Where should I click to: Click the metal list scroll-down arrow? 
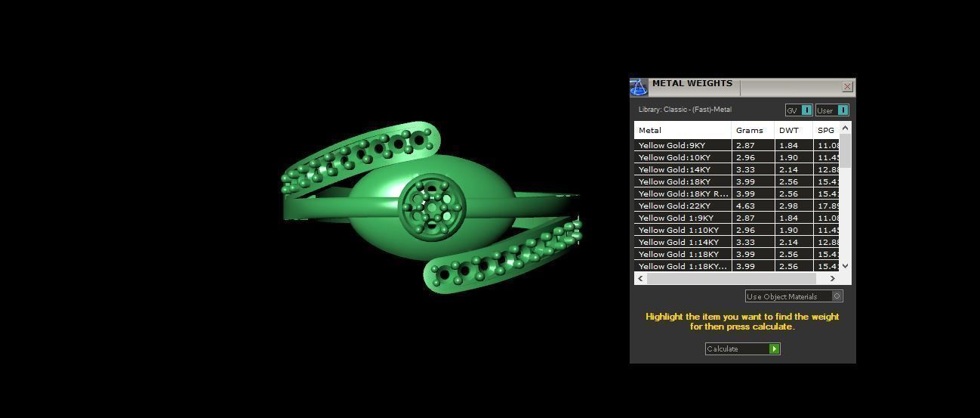pos(846,265)
